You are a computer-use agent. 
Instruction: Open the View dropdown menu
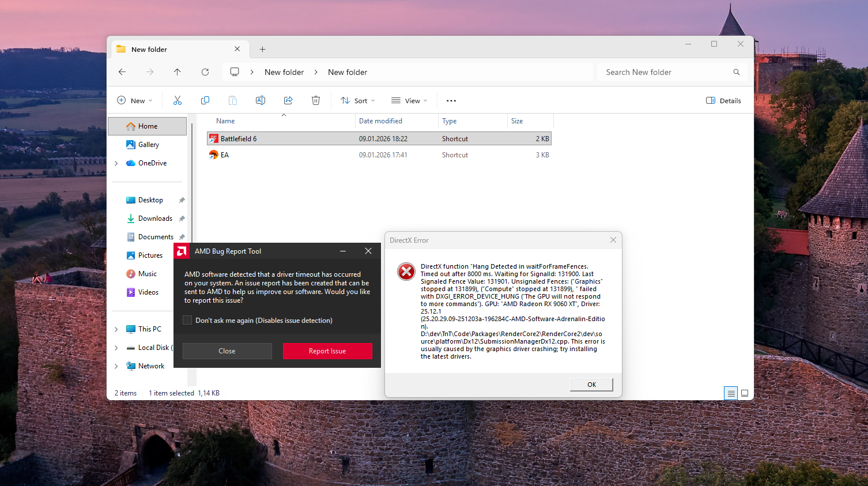coord(409,100)
